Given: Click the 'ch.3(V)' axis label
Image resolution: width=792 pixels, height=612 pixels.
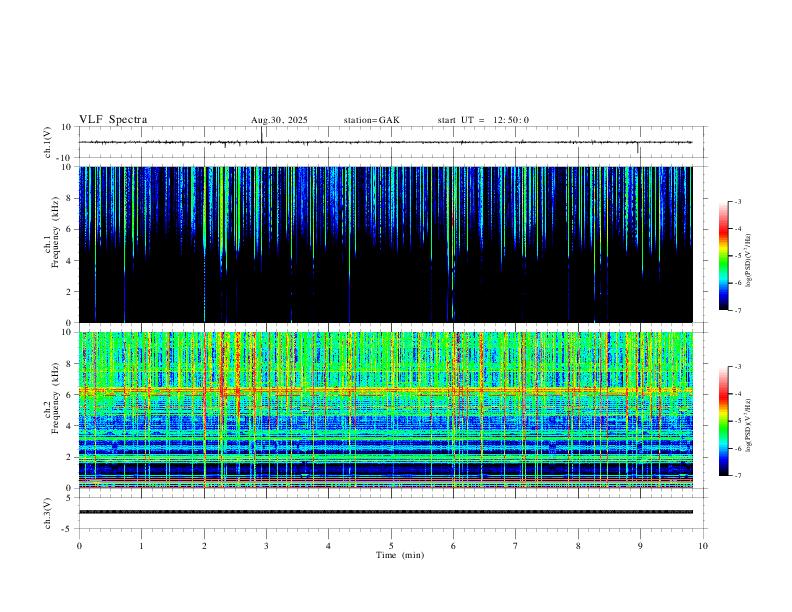Looking at the screenshot, I should (x=48, y=513).
